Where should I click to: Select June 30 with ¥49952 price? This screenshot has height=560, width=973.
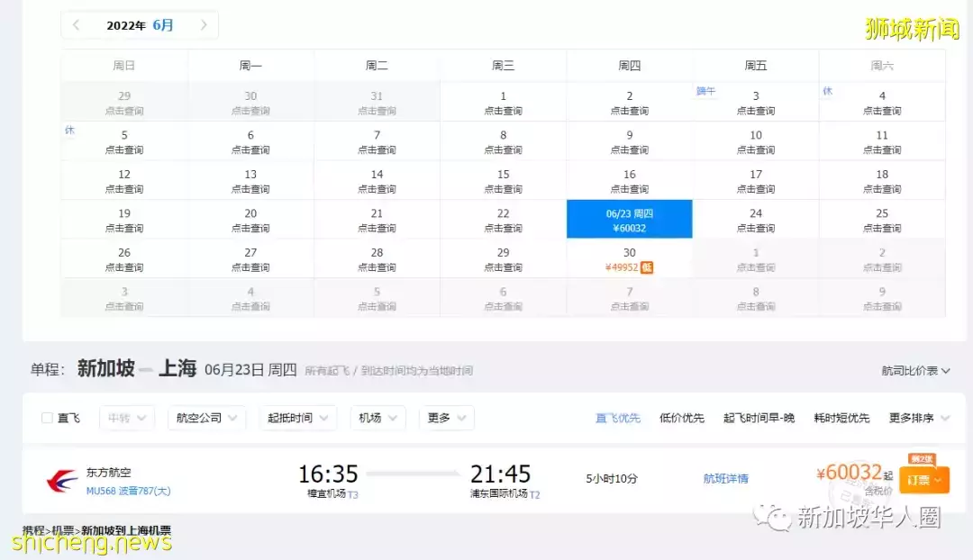tap(629, 259)
